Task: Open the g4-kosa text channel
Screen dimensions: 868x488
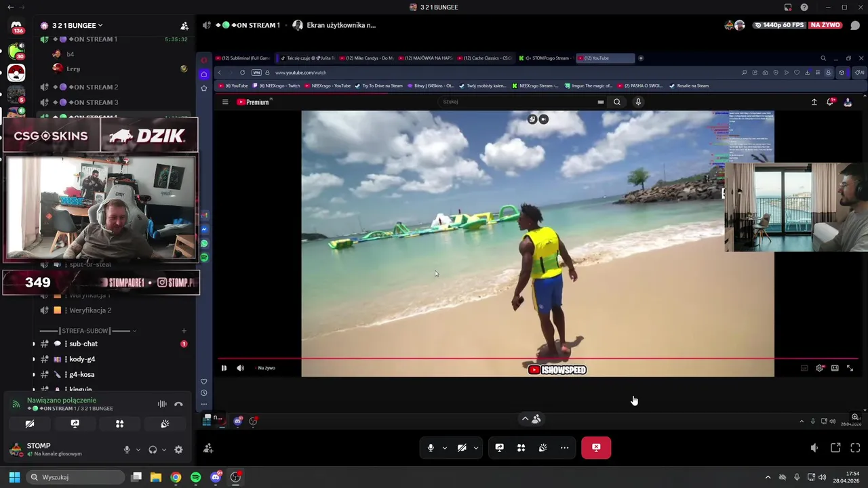Action: (81, 375)
